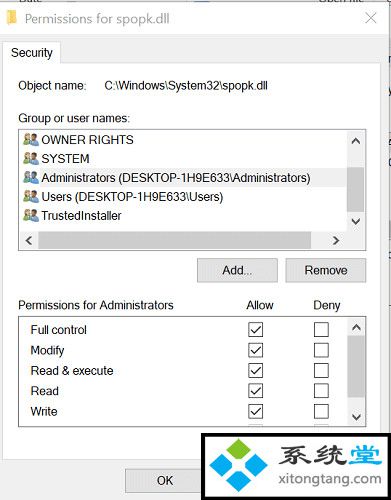Toggle Allow checkbox for Read
Image resolution: width=391 pixels, height=500 pixels.
tap(255, 391)
